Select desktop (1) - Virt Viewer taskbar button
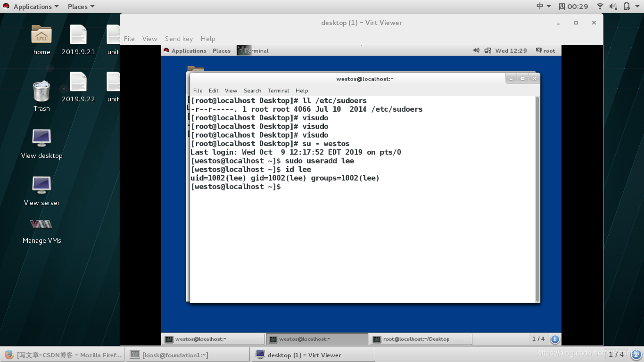The width and height of the screenshot is (644, 362). (313, 355)
